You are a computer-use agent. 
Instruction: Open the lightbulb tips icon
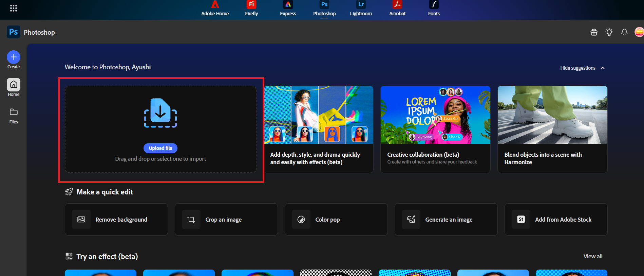609,32
